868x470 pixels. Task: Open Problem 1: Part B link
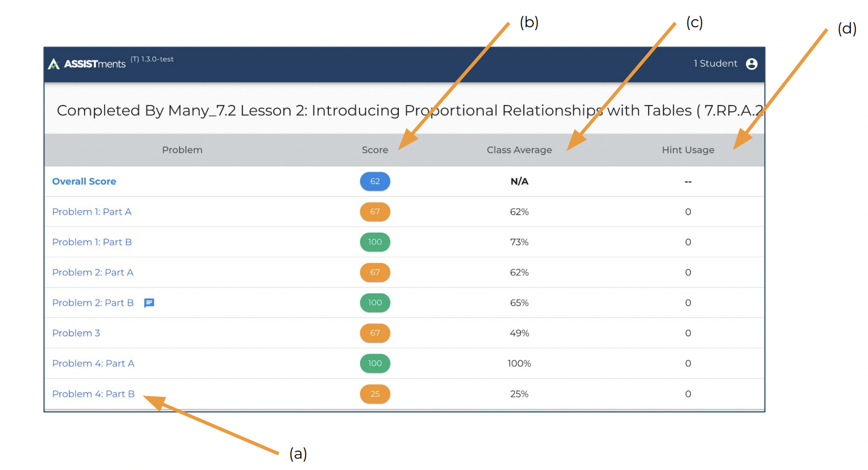[x=92, y=242]
